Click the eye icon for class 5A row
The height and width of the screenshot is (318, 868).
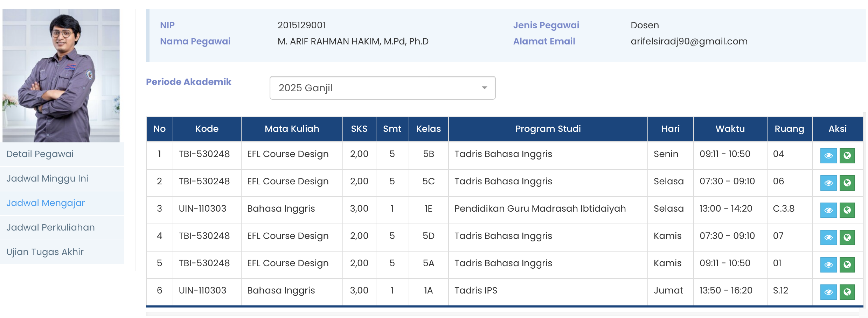click(828, 265)
